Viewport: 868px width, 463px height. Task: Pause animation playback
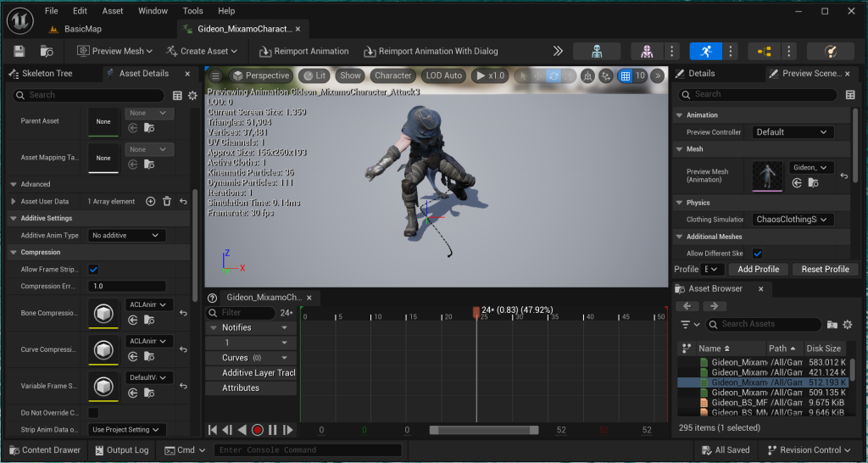[272, 430]
